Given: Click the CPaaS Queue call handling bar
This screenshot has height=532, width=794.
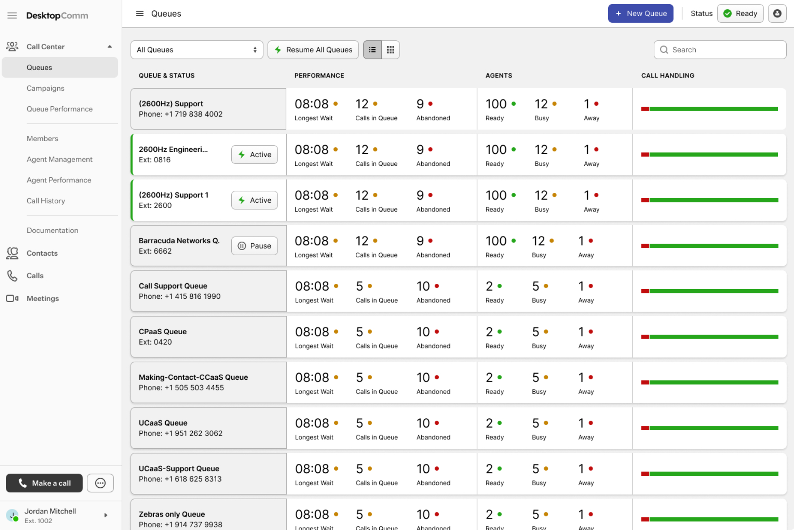Looking at the screenshot, I should point(709,337).
